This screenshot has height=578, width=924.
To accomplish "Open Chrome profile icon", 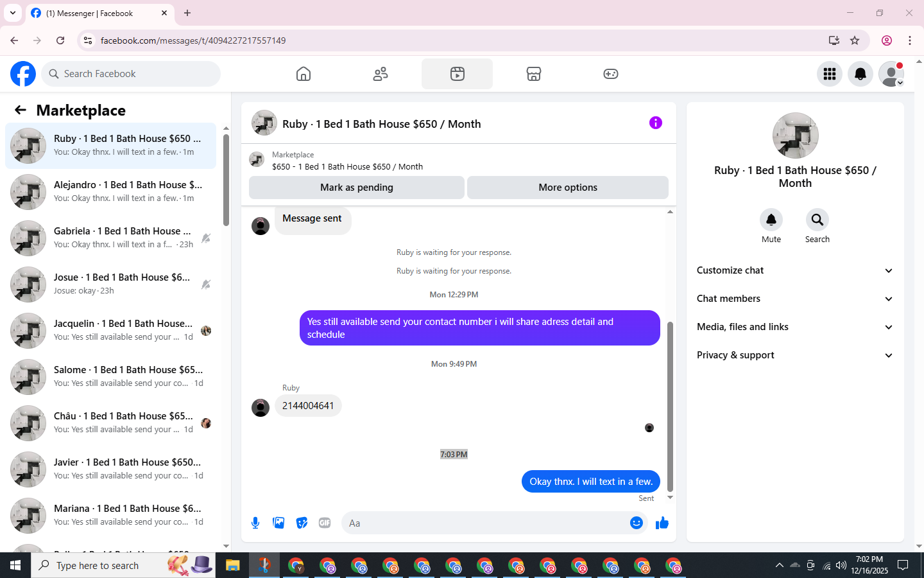I will click(x=887, y=40).
